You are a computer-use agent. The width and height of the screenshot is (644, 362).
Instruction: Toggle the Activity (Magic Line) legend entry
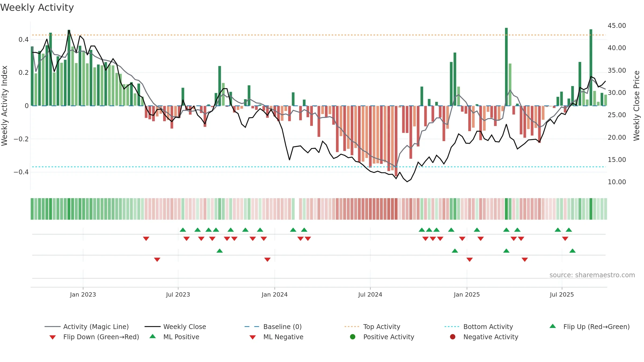87,327
